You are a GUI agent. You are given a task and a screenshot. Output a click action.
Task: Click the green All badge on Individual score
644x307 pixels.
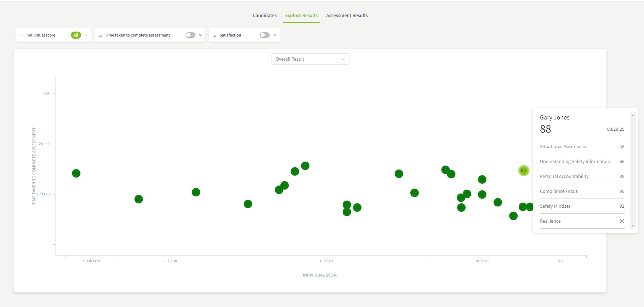click(x=76, y=35)
